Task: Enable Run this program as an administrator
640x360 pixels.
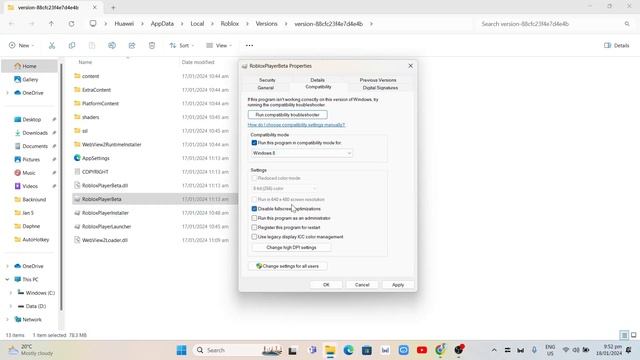Action: click(x=254, y=218)
